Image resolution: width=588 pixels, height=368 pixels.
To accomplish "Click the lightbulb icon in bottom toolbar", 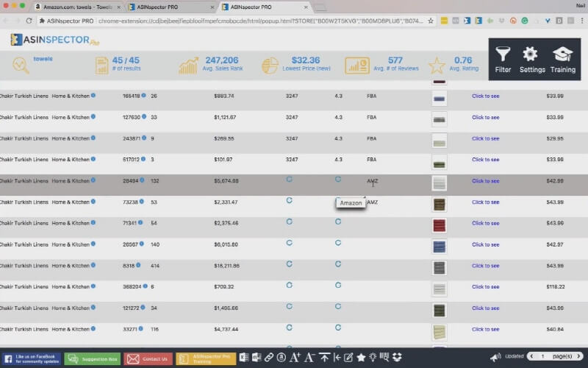I will [x=373, y=357].
